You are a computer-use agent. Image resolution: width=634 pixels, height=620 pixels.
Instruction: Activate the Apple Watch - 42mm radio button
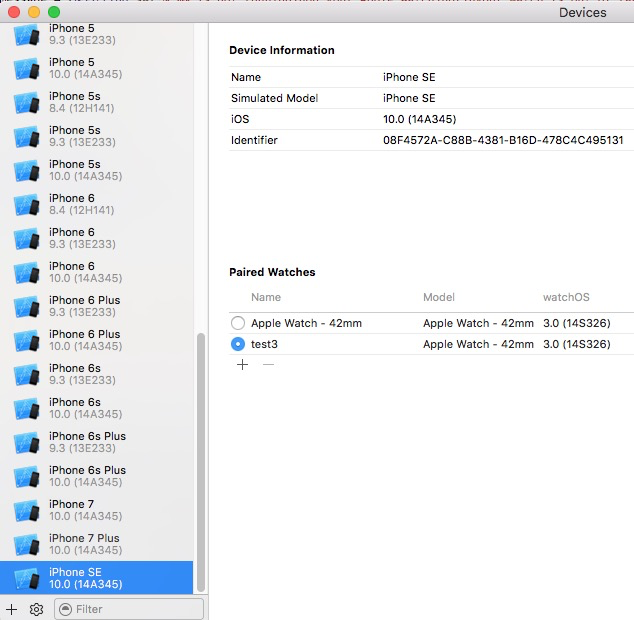pos(238,323)
